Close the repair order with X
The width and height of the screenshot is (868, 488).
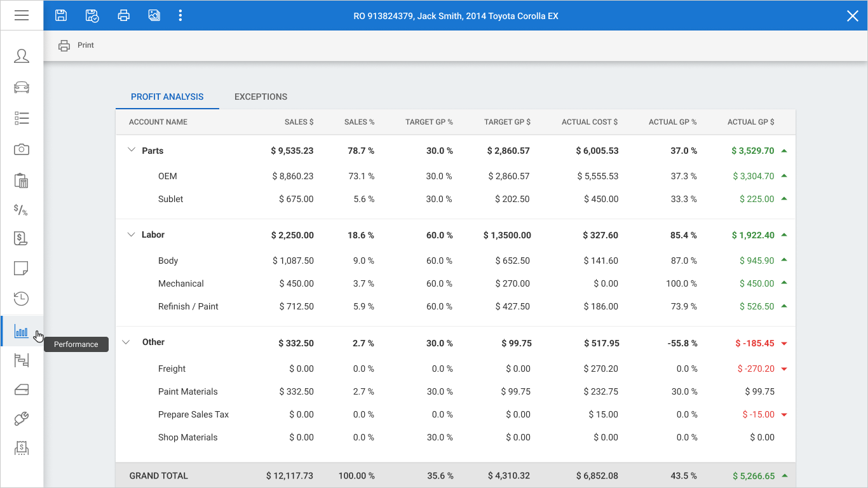(853, 16)
